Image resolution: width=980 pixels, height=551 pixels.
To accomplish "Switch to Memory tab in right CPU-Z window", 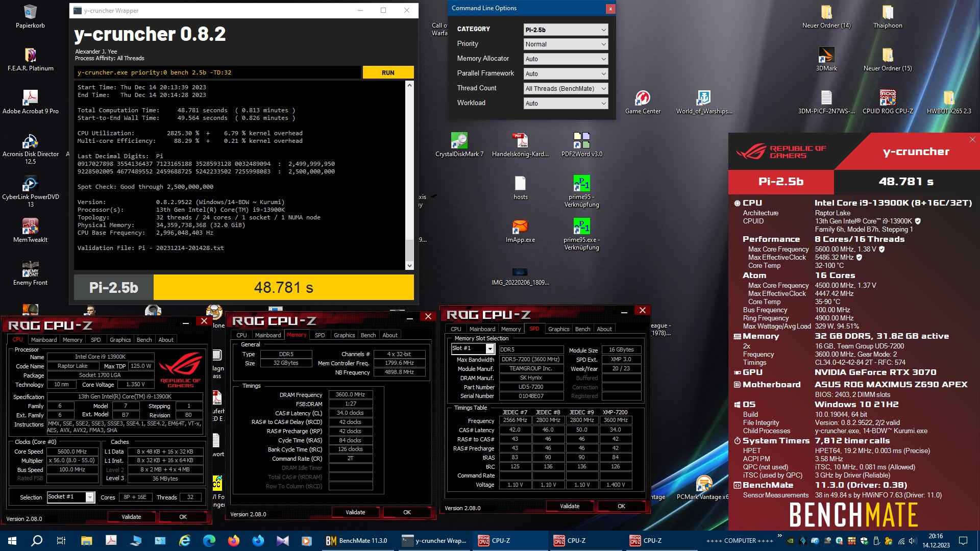I will point(511,329).
